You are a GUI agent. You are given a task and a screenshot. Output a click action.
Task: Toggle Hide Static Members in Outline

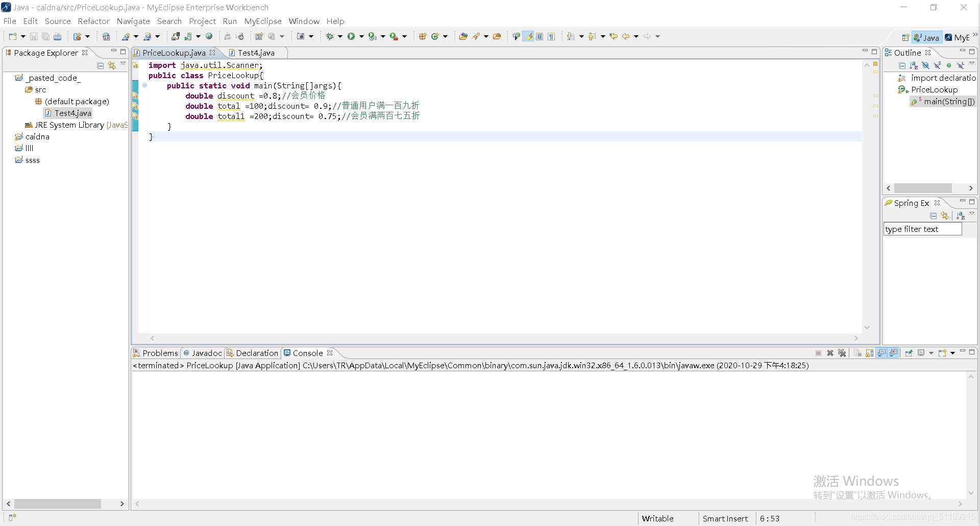pos(937,65)
